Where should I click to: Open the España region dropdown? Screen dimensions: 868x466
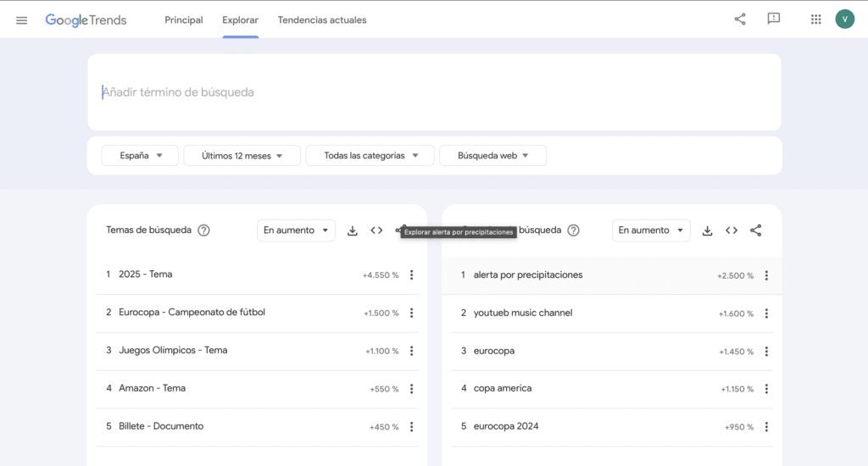pos(140,156)
